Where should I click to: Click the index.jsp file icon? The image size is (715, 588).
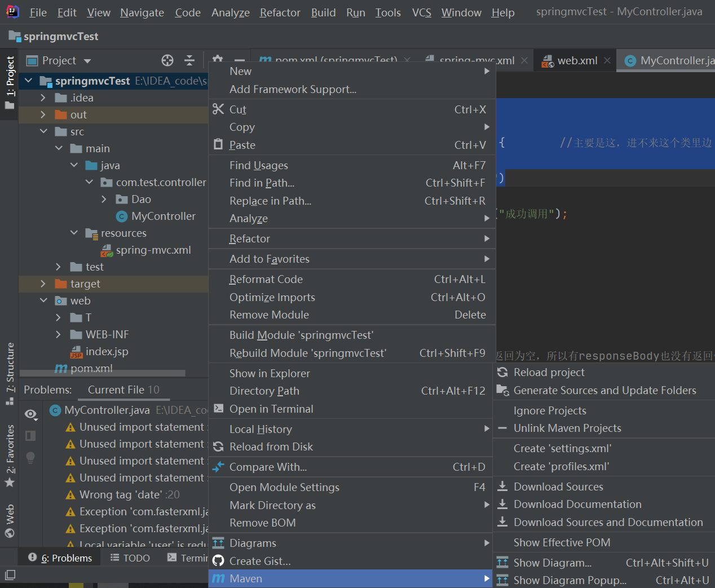pyautogui.click(x=76, y=352)
